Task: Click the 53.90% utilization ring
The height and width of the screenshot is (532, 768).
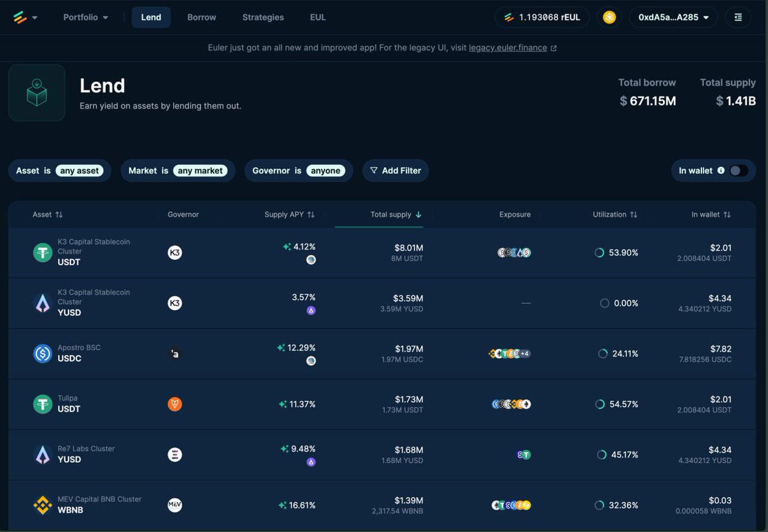Action: (x=600, y=253)
